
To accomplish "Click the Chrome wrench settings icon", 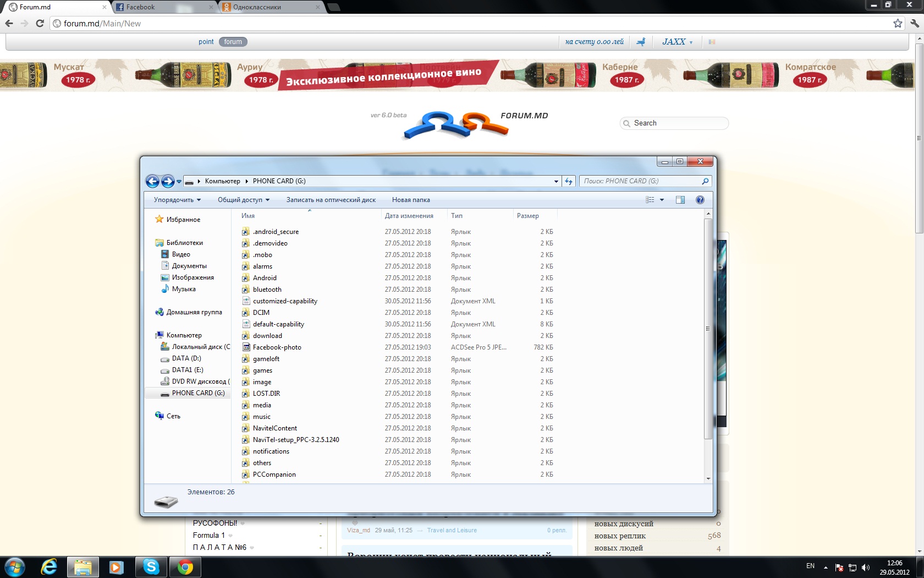I will tap(914, 23).
